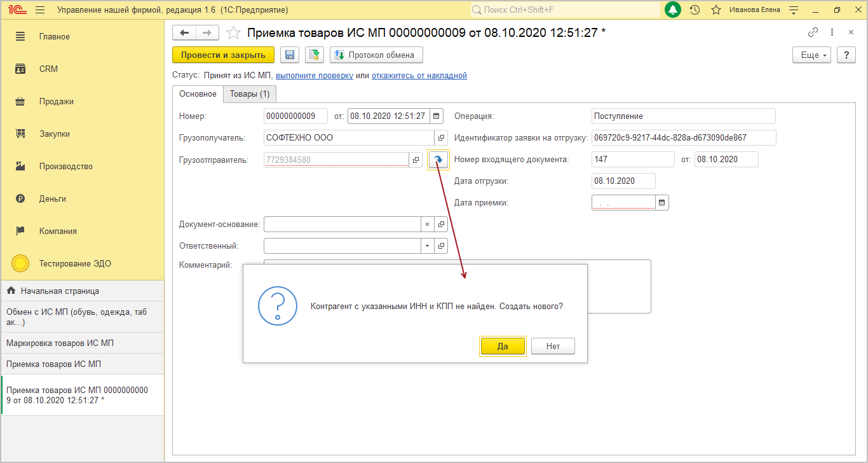
Task: Open favorites star in title bar
Action: click(x=716, y=10)
